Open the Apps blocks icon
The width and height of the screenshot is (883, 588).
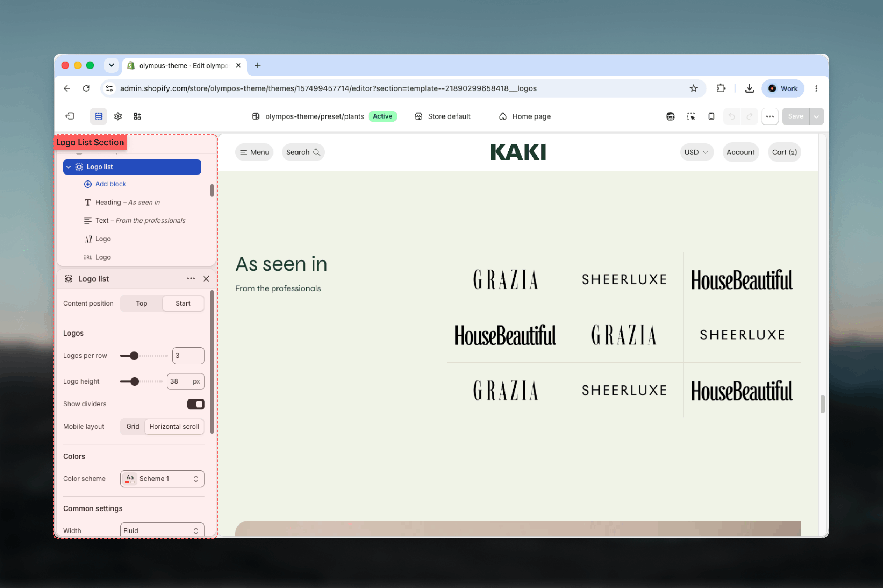coord(137,116)
